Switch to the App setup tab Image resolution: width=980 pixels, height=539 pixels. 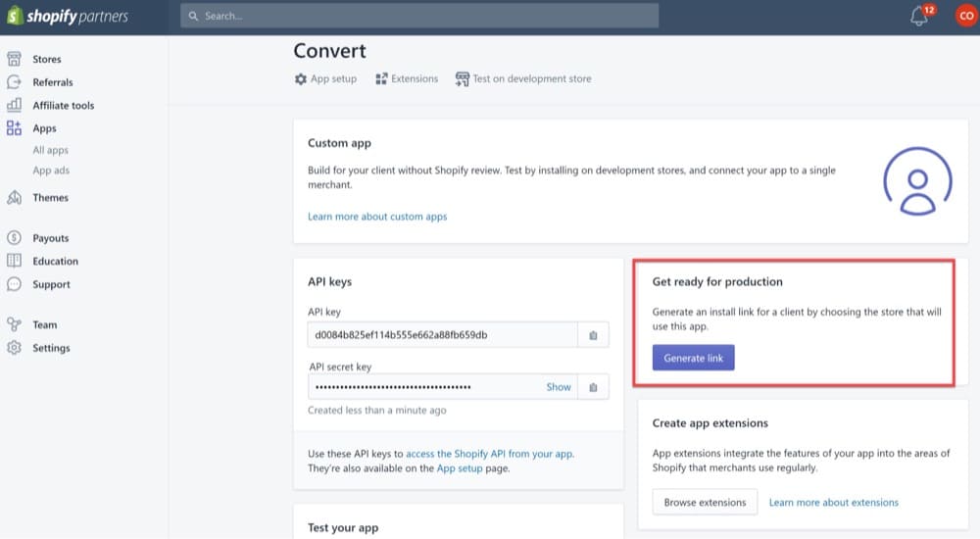click(326, 78)
